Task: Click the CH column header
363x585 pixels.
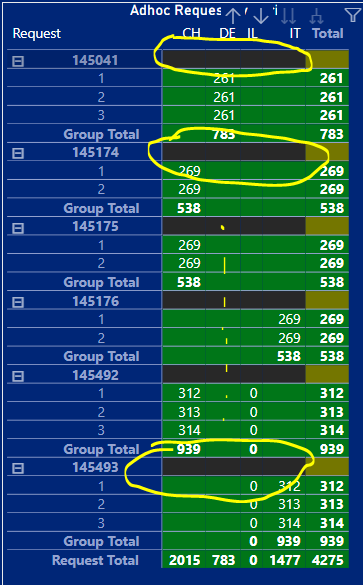Action: (x=191, y=33)
